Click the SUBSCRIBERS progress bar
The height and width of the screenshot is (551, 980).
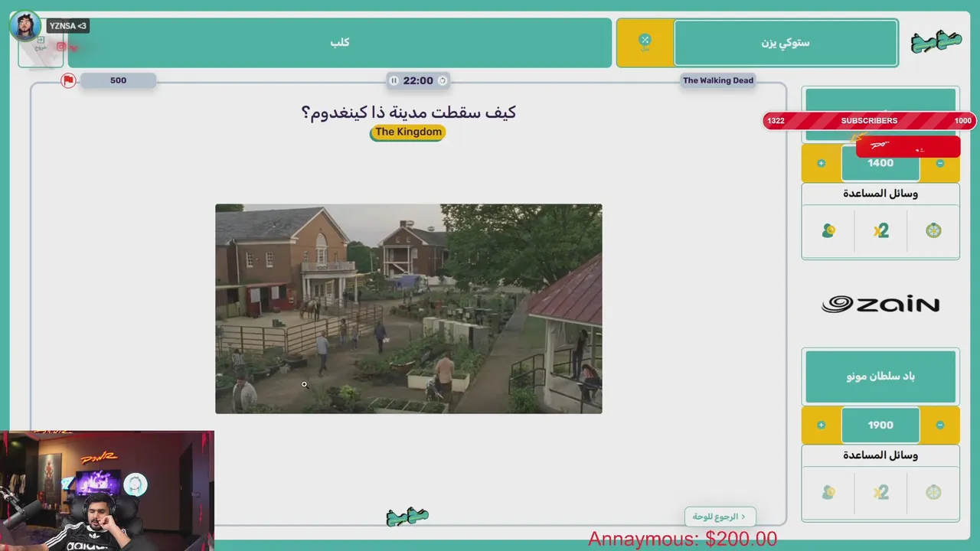click(x=869, y=121)
